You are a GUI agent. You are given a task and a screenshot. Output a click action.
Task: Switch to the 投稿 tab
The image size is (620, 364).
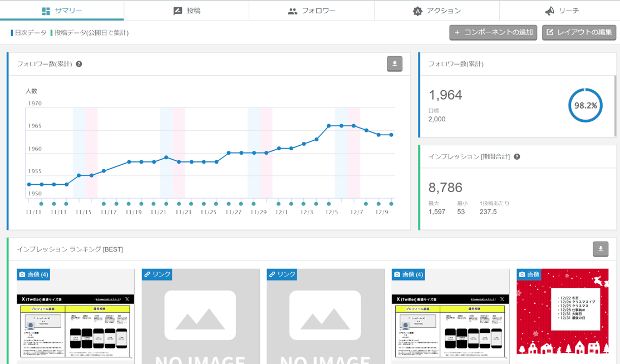click(x=186, y=11)
